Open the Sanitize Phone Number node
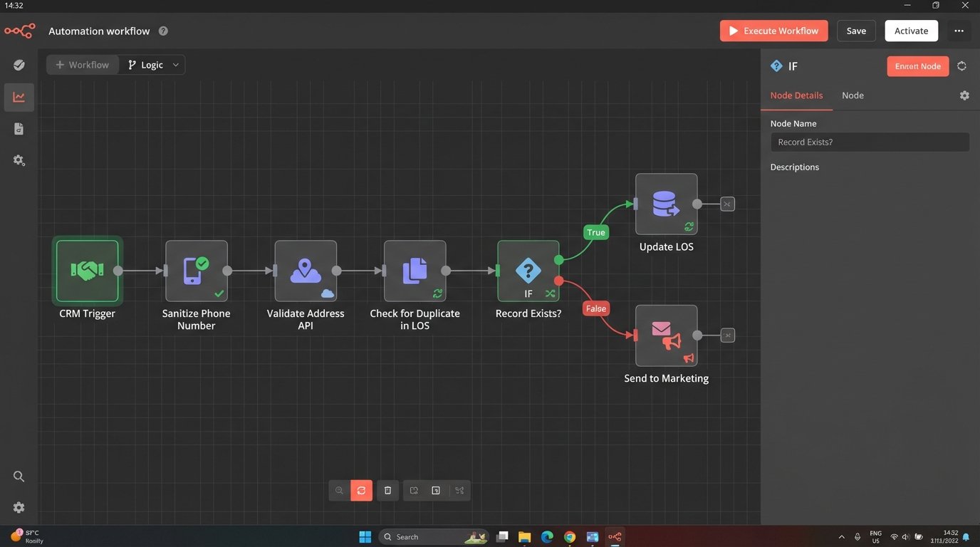 coord(196,271)
